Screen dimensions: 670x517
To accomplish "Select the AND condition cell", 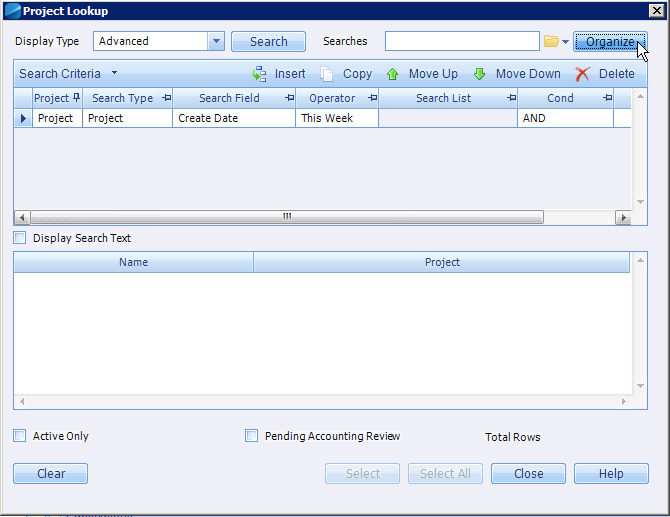I will 565,118.
